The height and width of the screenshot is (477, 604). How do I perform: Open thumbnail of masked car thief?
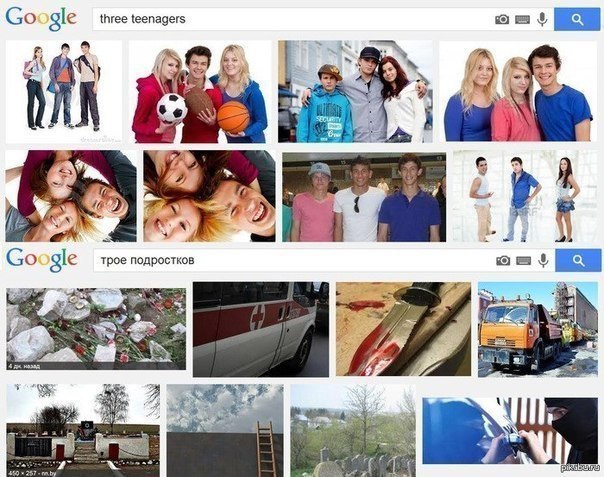[x=510, y=431]
